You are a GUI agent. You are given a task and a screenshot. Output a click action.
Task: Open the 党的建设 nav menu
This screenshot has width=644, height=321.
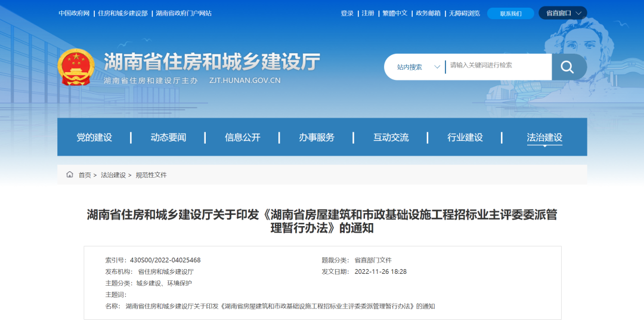pos(94,137)
